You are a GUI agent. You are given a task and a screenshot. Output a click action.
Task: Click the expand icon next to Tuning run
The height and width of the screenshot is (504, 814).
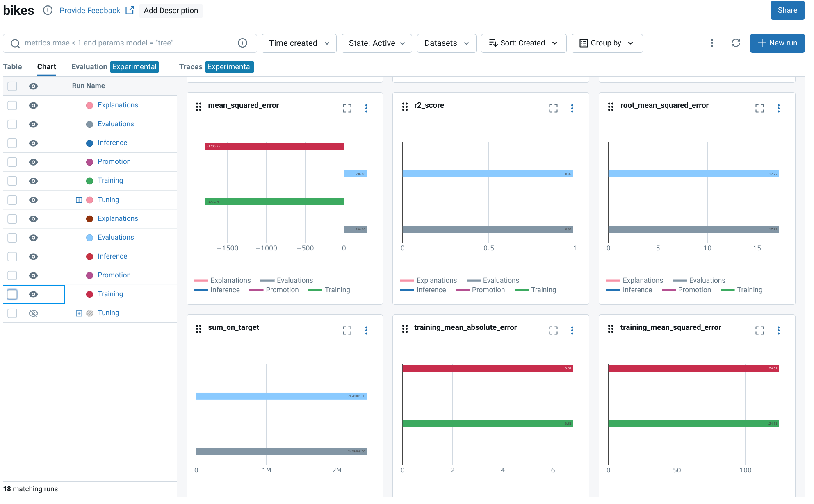[78, 200]
